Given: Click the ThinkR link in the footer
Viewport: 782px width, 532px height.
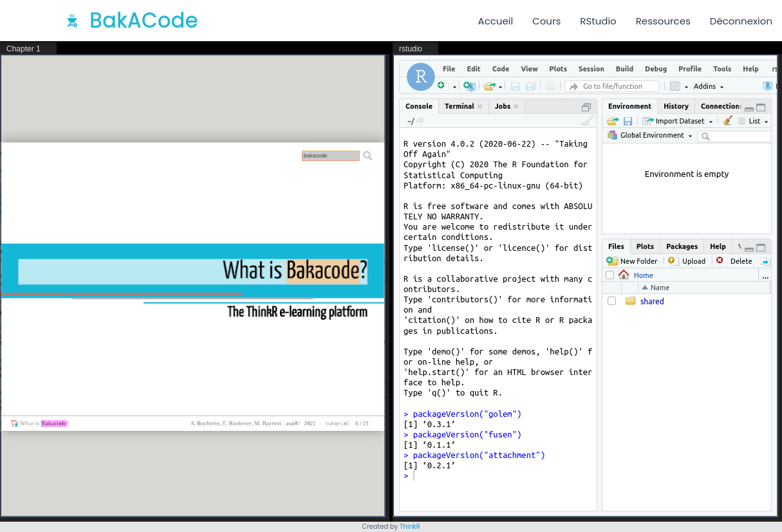Looking at the screenshot, I should 410,526.
